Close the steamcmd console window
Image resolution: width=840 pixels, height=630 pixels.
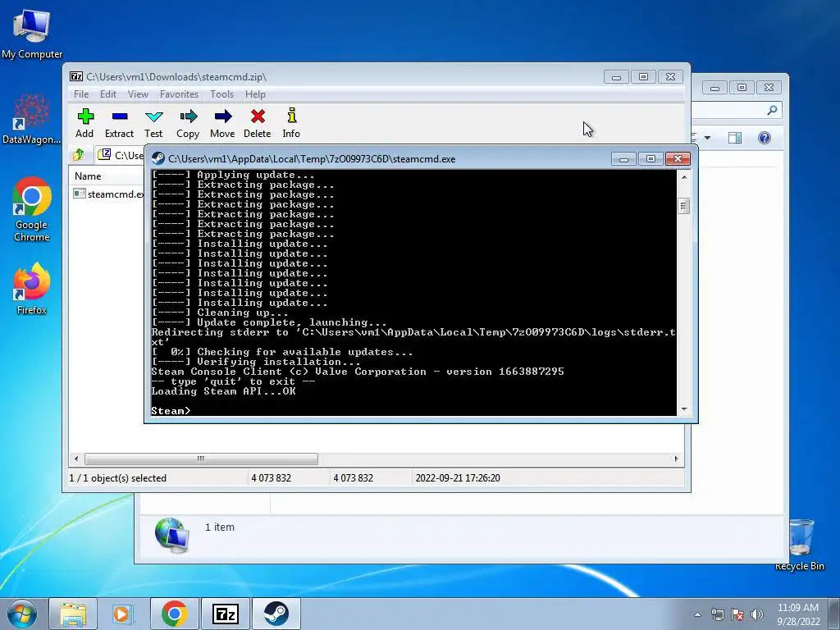[x=678, y=159]
